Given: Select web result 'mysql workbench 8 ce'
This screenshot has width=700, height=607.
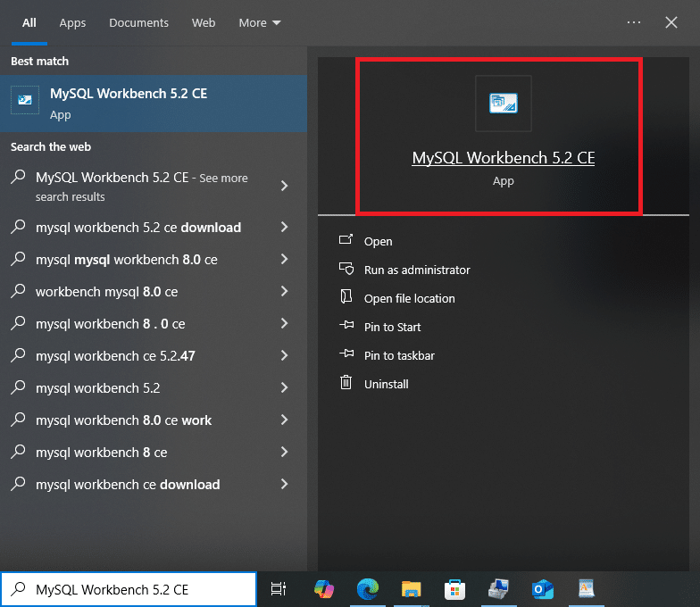Looking at the screenshot, I should [x=154, y=452].
